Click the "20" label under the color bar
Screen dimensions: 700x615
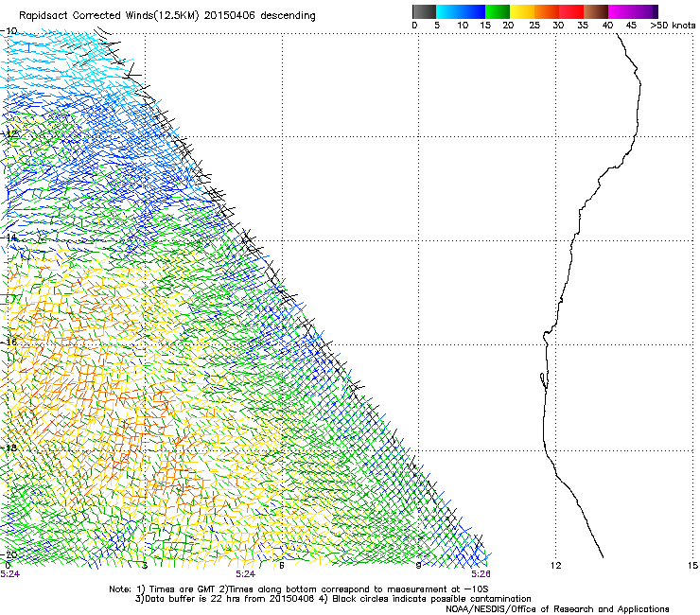tap(508, 26)
